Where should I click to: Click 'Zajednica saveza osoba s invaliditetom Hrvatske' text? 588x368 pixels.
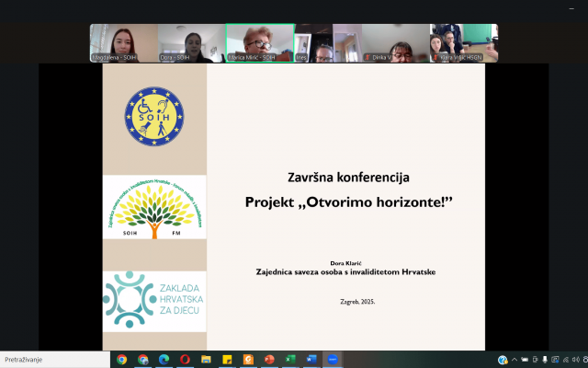[x=345, y=272]
